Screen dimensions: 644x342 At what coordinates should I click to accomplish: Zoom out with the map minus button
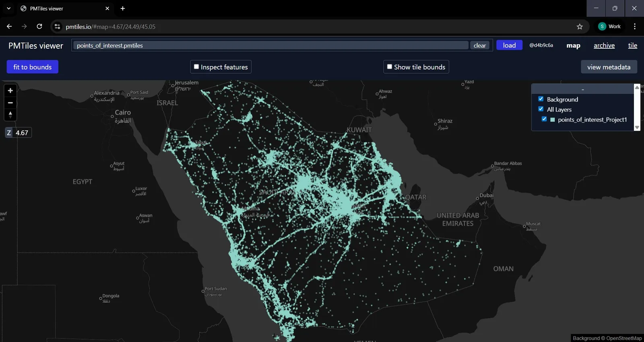coord(10,103)
